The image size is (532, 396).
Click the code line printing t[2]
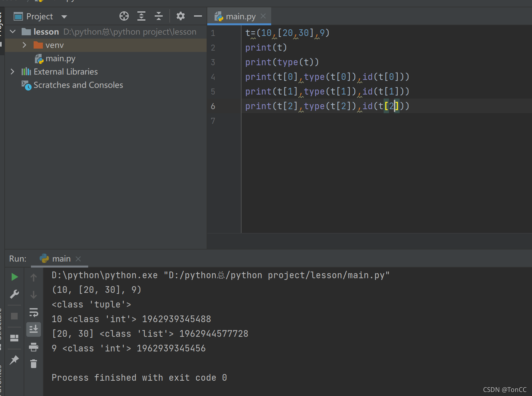point(327,106)
